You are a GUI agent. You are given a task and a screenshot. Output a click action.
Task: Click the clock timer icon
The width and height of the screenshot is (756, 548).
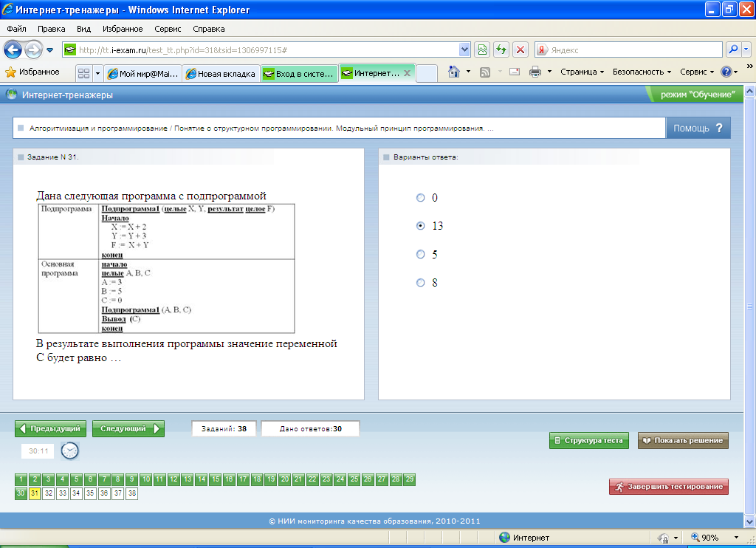(x=70, y=451)
